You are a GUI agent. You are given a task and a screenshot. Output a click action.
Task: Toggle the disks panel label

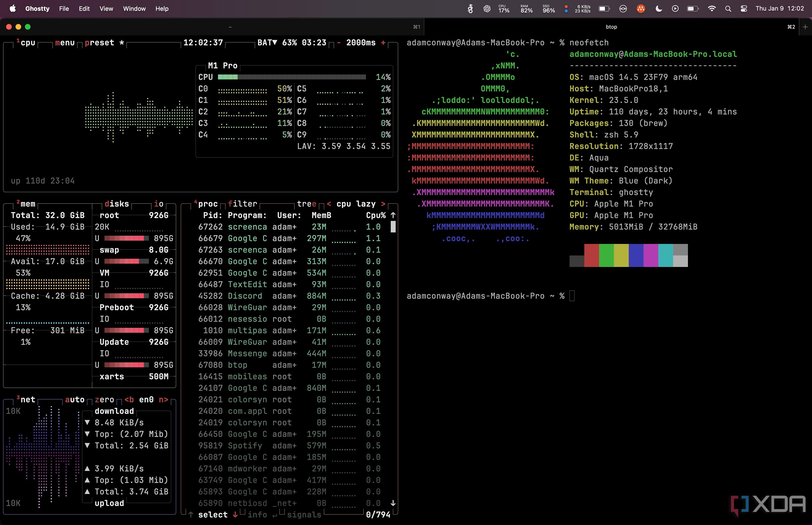click(117, 204)
